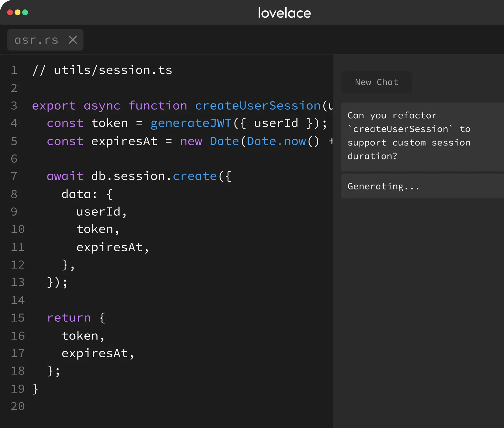The height and width of the screenshot is (428, 504).
Task: Click 'data: {' on line 8
Action: (87, 194)
